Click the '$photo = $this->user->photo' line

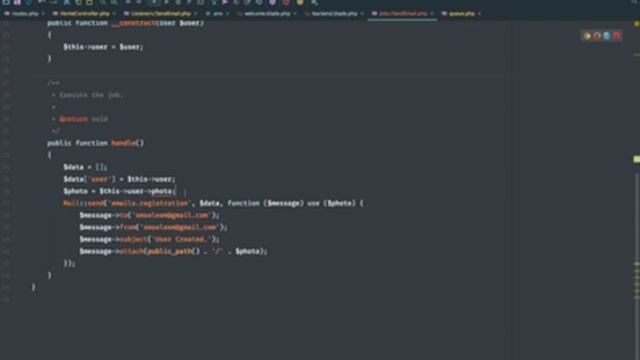(x=120, y=191)
